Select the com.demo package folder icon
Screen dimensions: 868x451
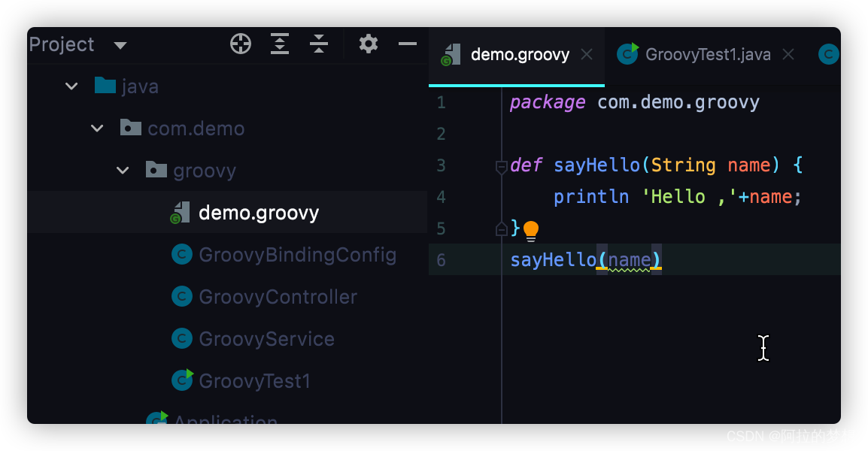pos(131,127)
